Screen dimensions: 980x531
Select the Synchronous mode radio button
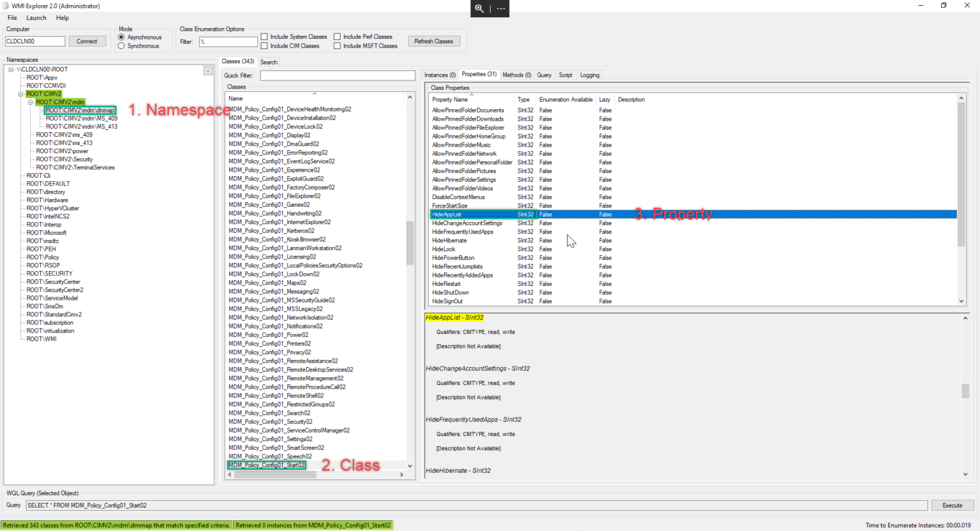point(121,44)
